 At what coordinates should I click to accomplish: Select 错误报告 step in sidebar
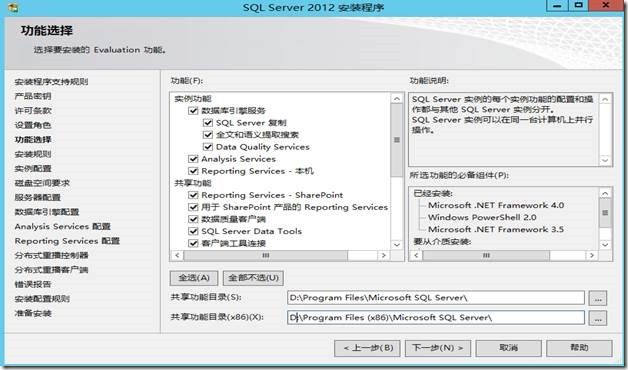[x=33, y=284]
